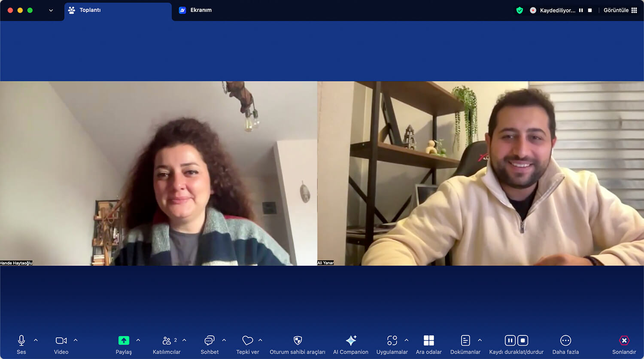Pause the recording in bottom toolbar
Screen dimensions: 644x359
click(510, 341)
